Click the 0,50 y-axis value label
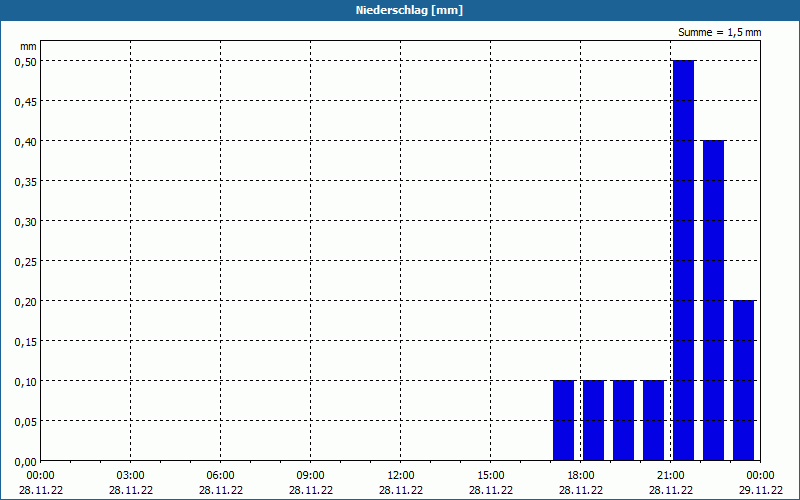Screen dimensions: 800x500 tap(26, 61)
